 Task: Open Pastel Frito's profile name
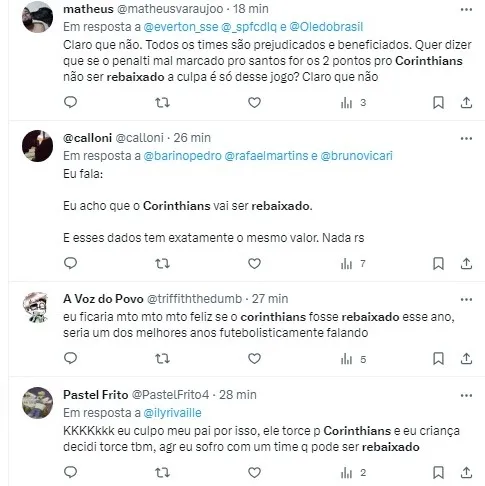(x=96, y=395)
